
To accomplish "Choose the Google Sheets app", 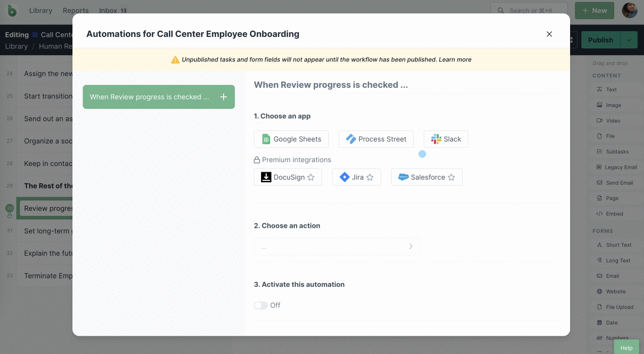I will (291, 139).
